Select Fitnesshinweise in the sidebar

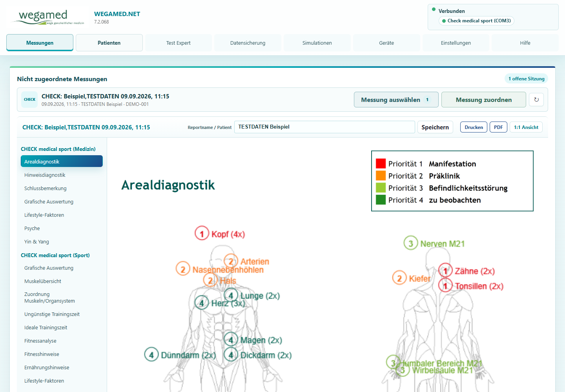pos(62,354)
